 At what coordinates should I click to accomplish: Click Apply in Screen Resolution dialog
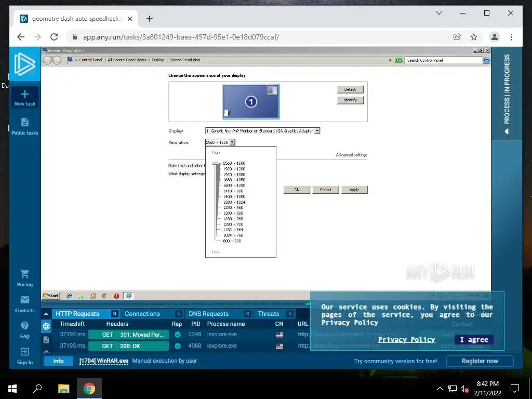point(354,190)
